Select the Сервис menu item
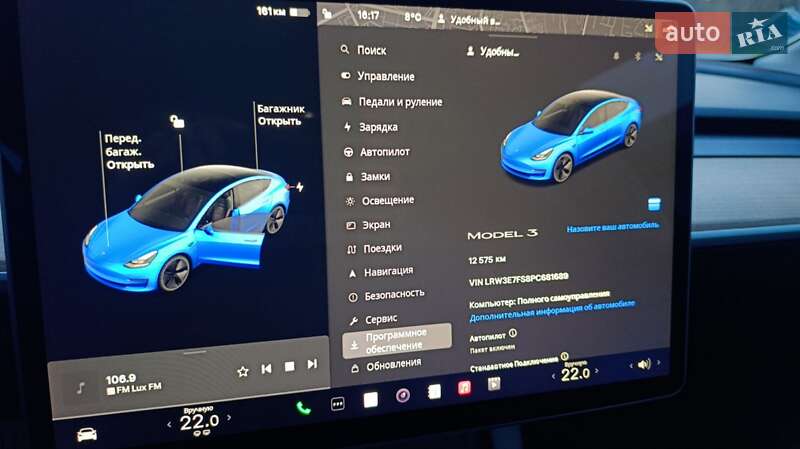This screenshot has width=800, height=449. pyautogui.click(x=373, y=319)
